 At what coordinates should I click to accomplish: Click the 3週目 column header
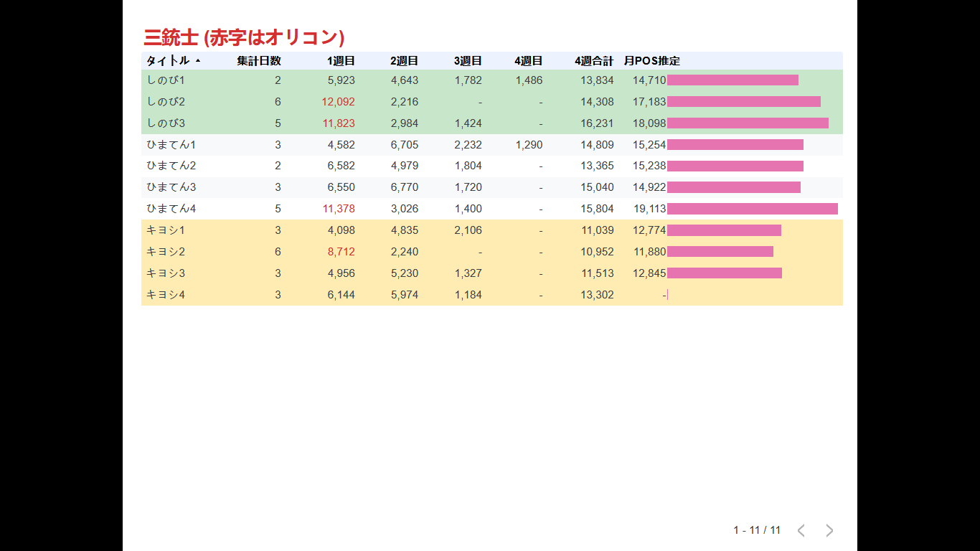click(468, 61)
